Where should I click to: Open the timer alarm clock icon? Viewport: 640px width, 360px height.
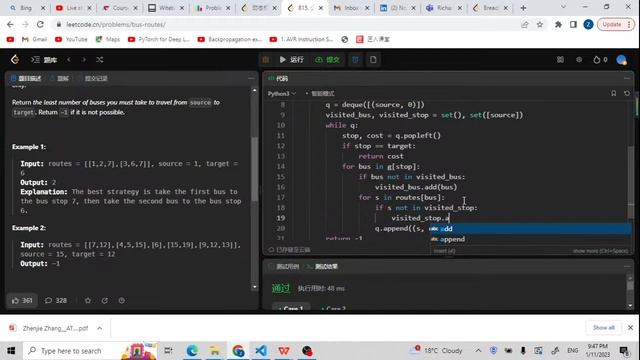click(x=356, y=60)
